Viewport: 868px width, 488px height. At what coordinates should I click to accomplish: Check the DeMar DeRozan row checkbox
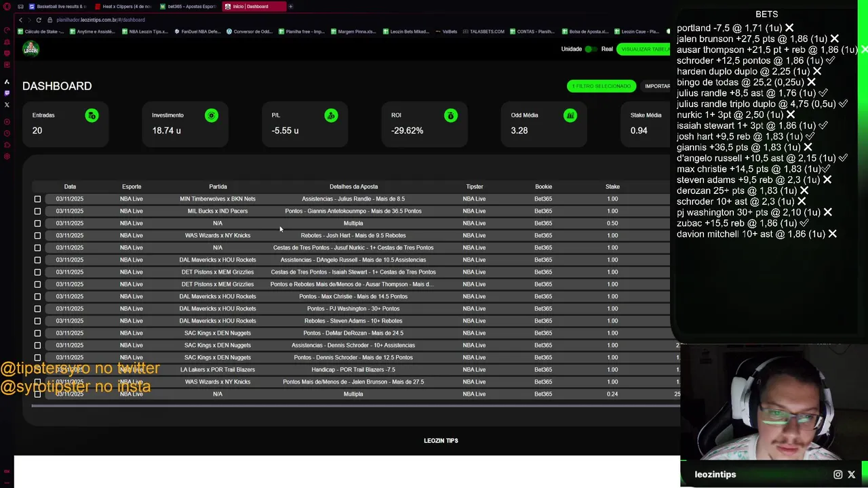(x=37, y=333)
